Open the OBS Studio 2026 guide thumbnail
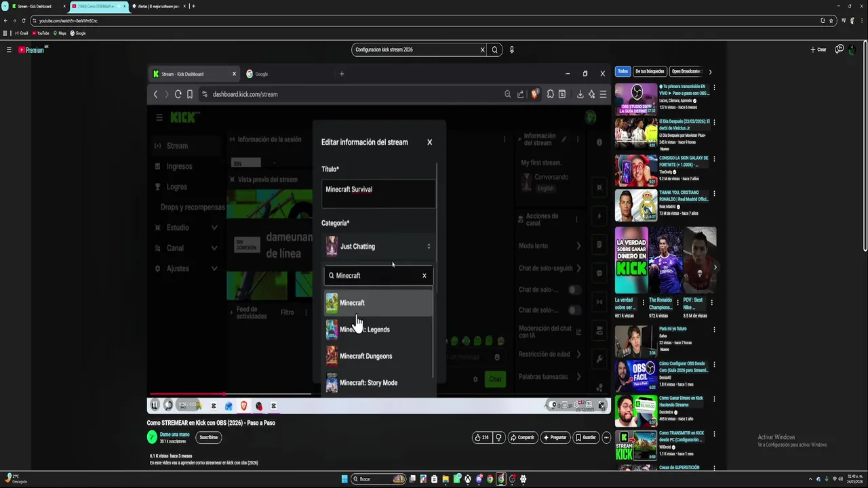868x488 pixels. tap(635, 99)
